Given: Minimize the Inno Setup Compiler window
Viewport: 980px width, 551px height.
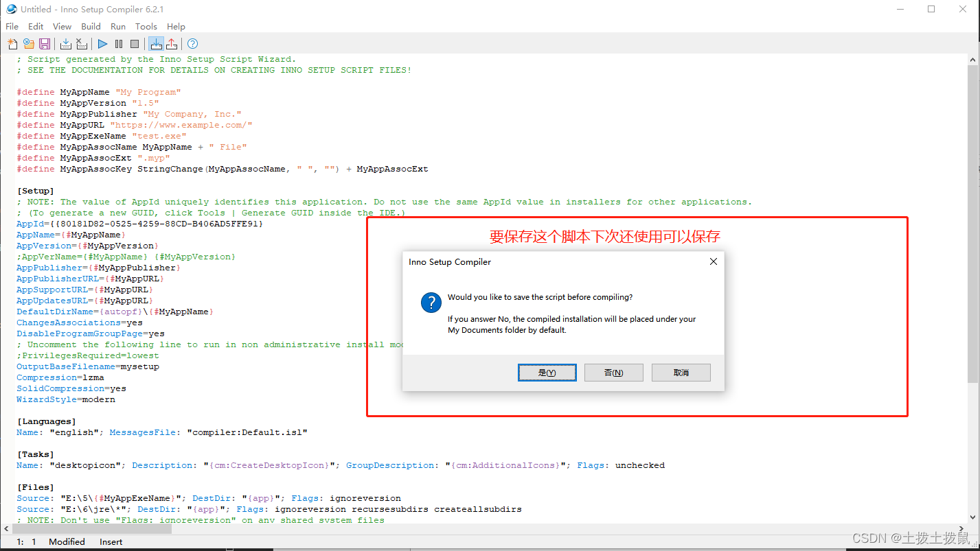Looking at the screenshot, I should pos(900,9).
